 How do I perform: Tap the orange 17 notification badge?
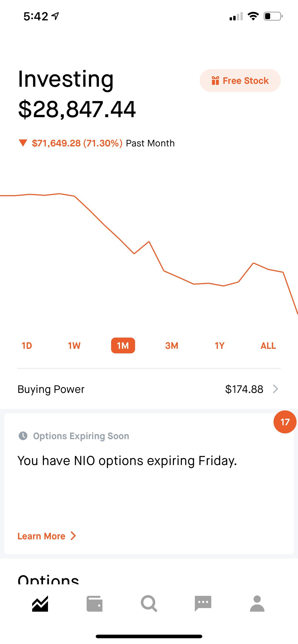point(285,422)
